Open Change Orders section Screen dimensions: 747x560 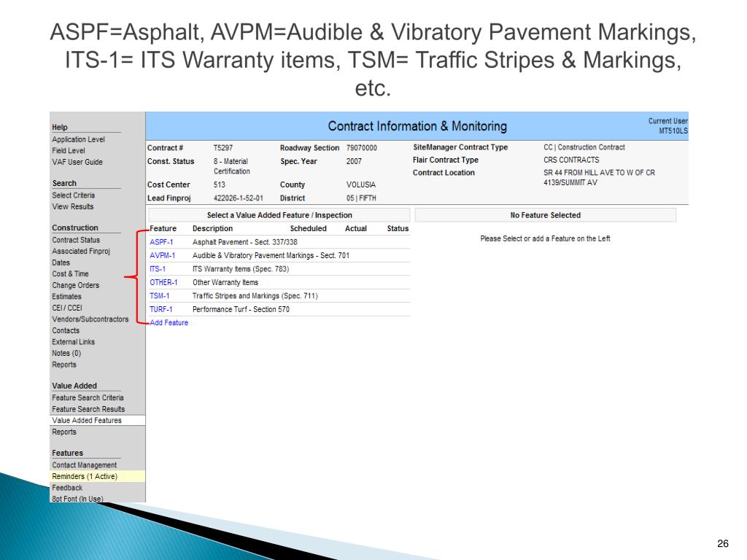click(75, 285)
